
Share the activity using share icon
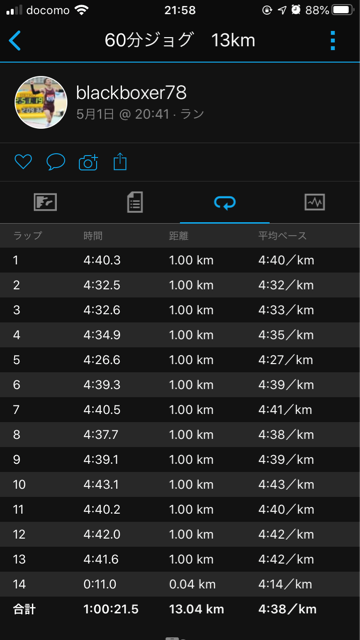pyautogui.click(x=120, y=162)
